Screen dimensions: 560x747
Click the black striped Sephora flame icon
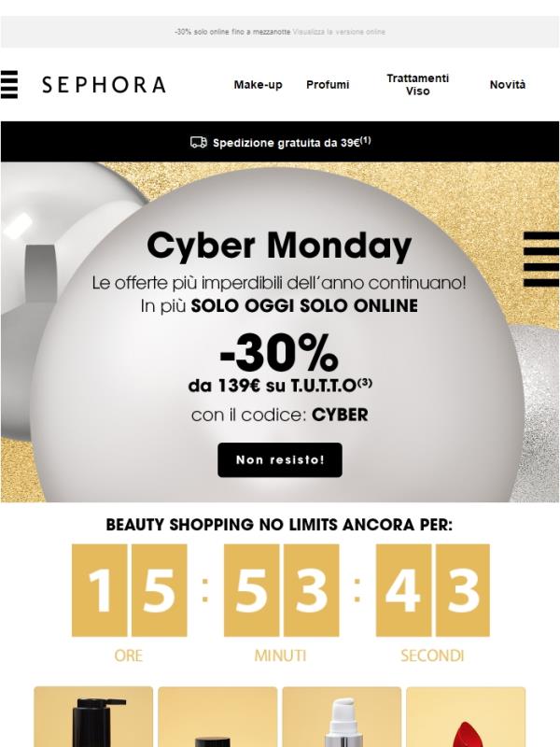(x=12, y=86)
